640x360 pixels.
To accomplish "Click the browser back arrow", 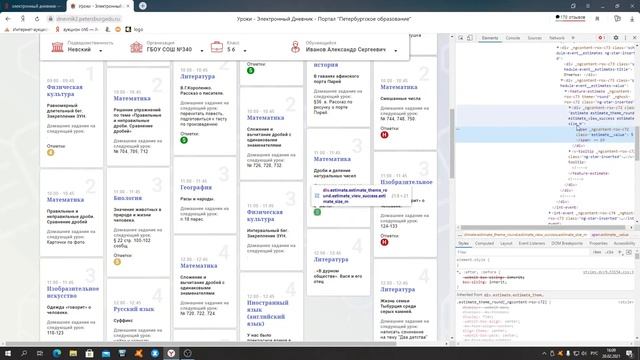I will pos(8,19).
